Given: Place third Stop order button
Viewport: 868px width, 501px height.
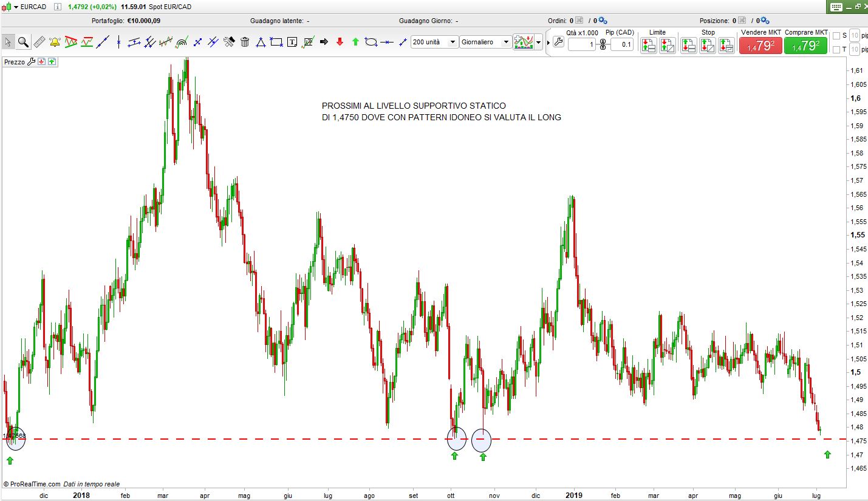Looking at the screenshot, I should coord(726,46).
